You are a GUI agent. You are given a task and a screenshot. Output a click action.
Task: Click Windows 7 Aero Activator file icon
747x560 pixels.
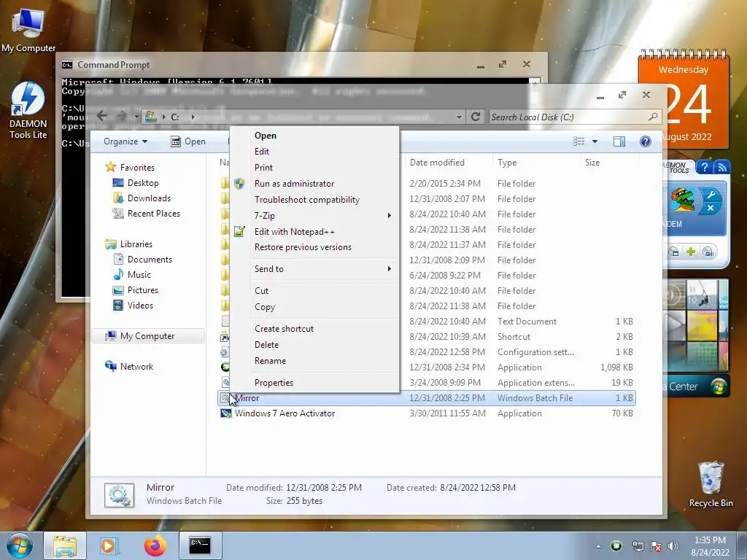(x=225, y=413)
